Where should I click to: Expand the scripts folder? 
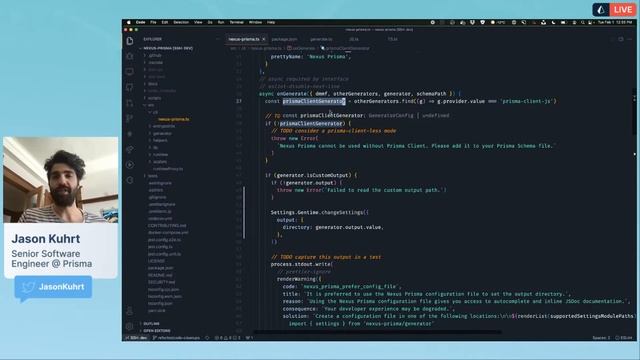pos(155,98)
